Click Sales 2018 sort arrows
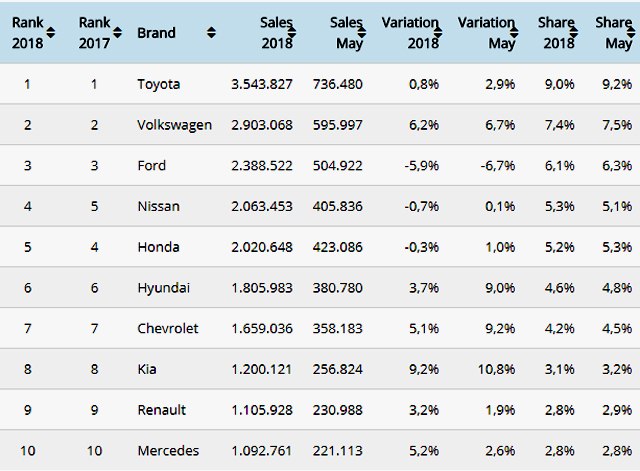 (x=300, y=33)
